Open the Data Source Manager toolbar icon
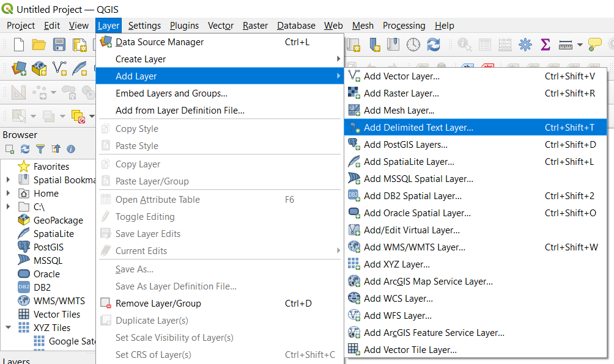The width and height of the screenshot is (614, 364). (x=19, y=68)
